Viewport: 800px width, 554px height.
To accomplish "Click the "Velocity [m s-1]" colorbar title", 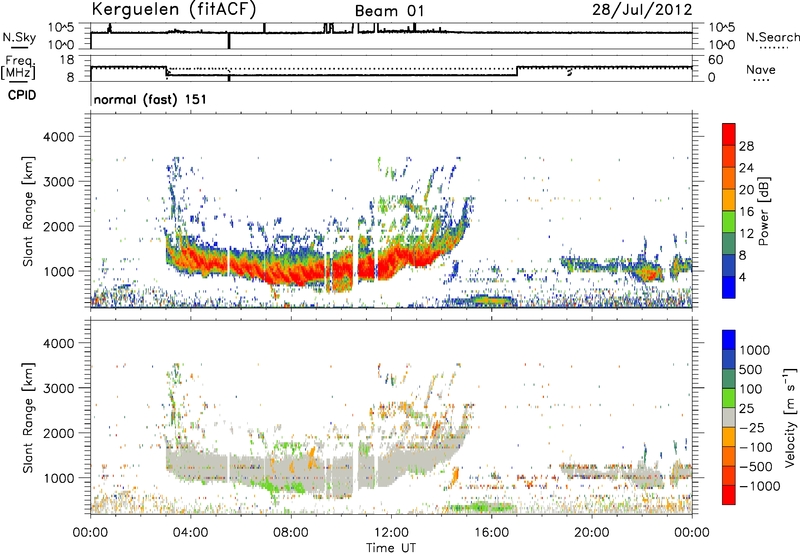I will click(x=790, y=417).
